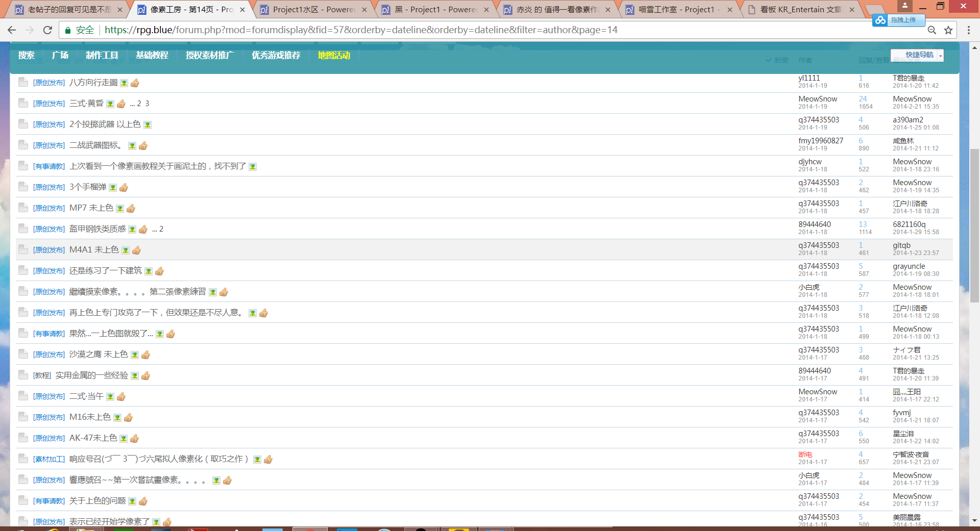
Task: Reload the page with refresh icon
Action: pyautogui.click(x=47, y=30)
